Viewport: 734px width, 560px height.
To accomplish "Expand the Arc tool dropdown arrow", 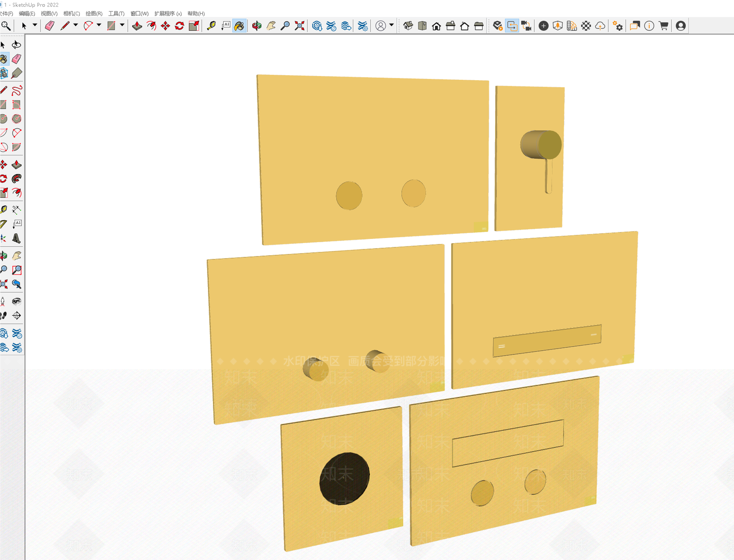I will (99, 25).
